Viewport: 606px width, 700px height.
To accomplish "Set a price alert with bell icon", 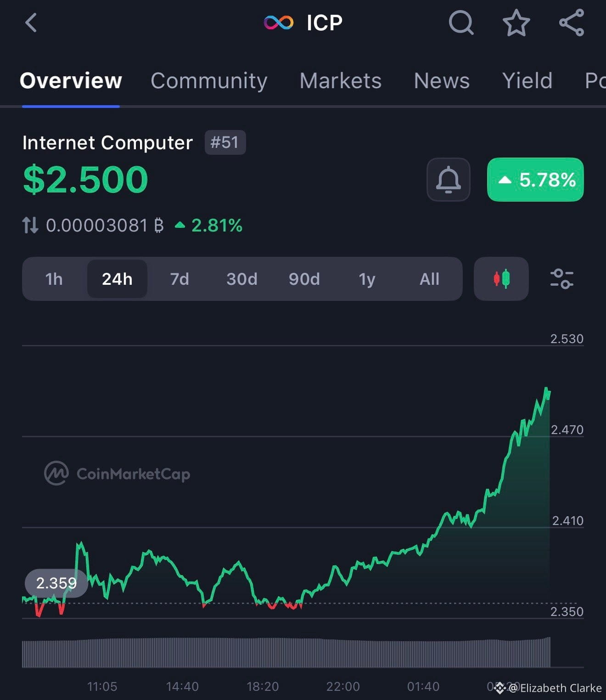I will 448,180.
